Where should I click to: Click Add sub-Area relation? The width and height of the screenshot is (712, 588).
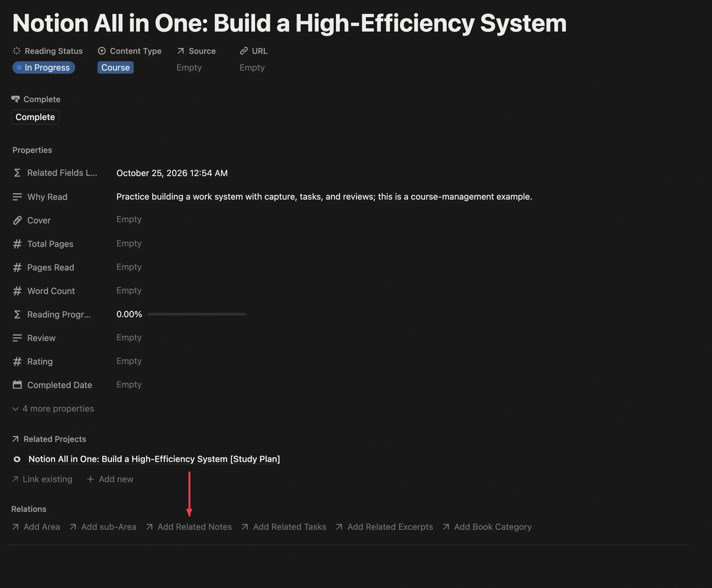pos(103,527)
